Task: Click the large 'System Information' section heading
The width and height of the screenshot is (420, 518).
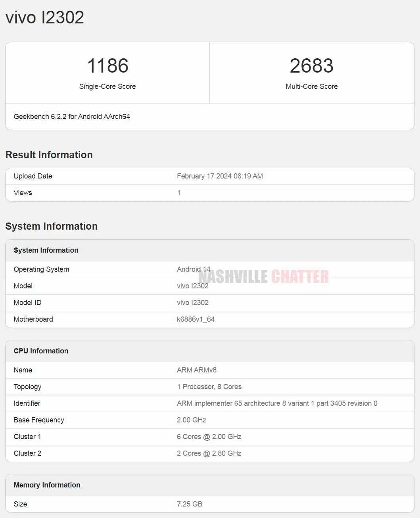Action: (x=52, y=226)
